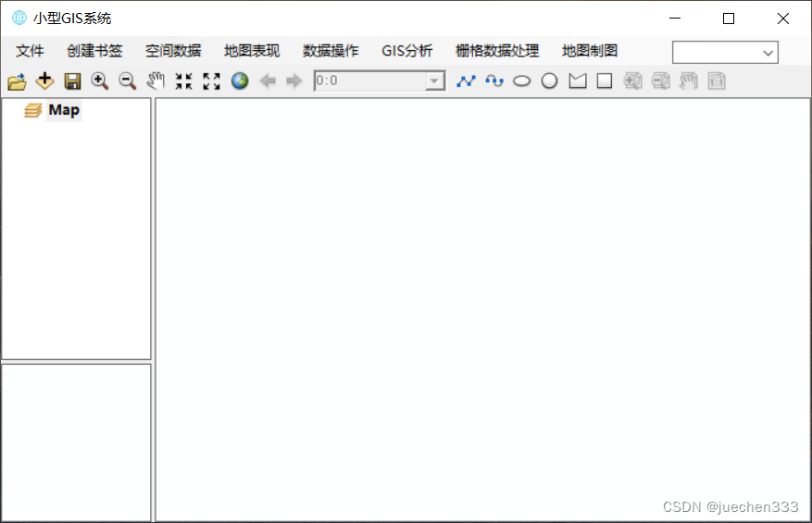Click the Map layers stack icon

tap(33, 110)
